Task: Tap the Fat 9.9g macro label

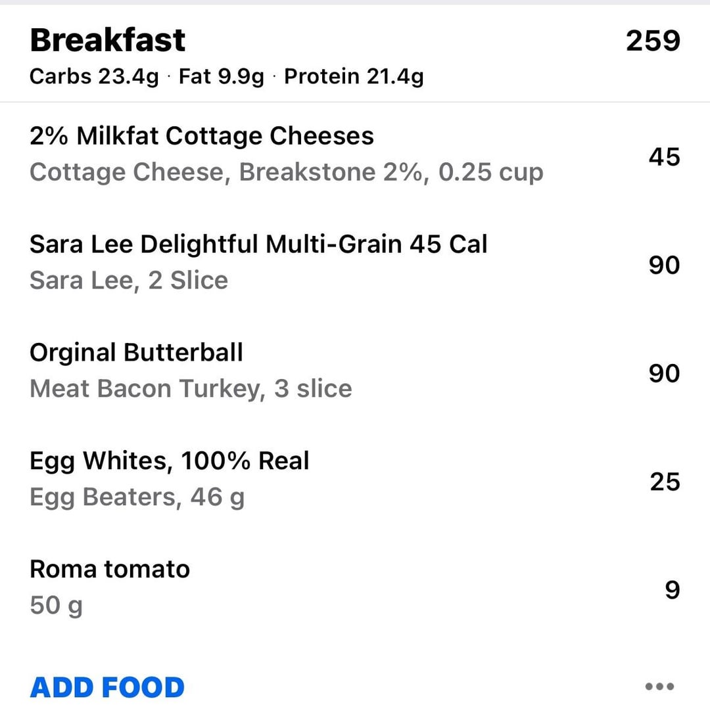Action: (x=222, y=77)
